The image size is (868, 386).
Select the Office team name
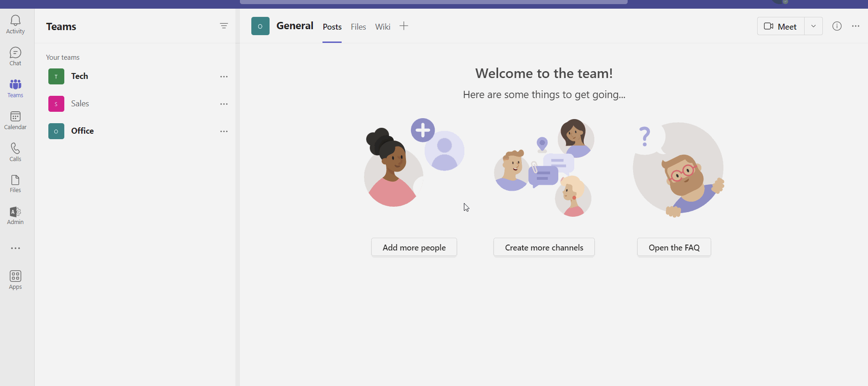coord(83,131)
